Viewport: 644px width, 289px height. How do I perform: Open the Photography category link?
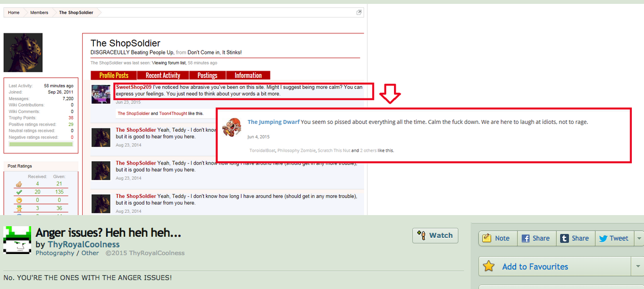pyautogui.click(x=54, y=253)
